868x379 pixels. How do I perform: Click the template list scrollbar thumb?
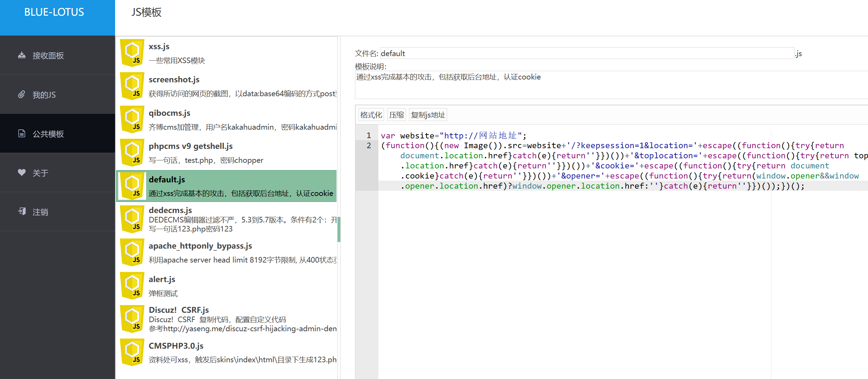[x=339, y=229]
